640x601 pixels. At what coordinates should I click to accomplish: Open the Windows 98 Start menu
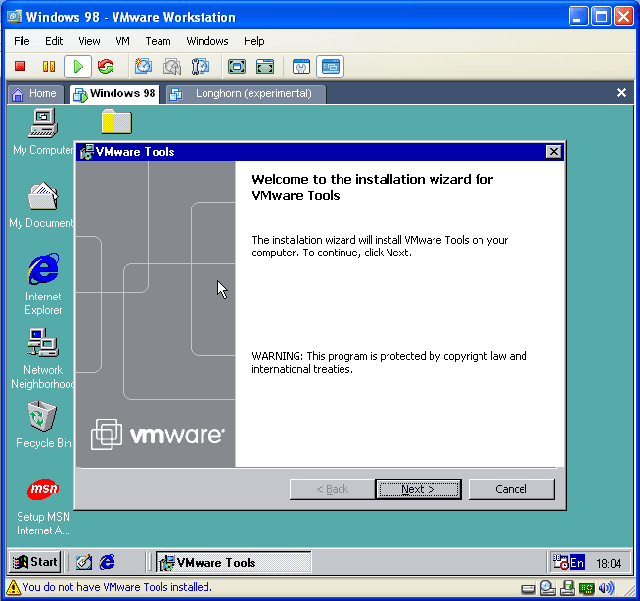(x=35, y=562)
